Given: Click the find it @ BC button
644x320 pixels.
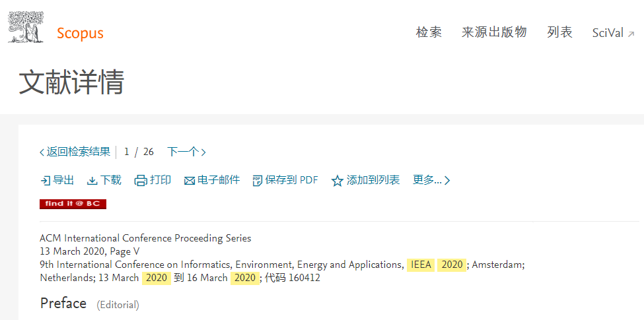Looking at the screenshot, I should point(73,204).
